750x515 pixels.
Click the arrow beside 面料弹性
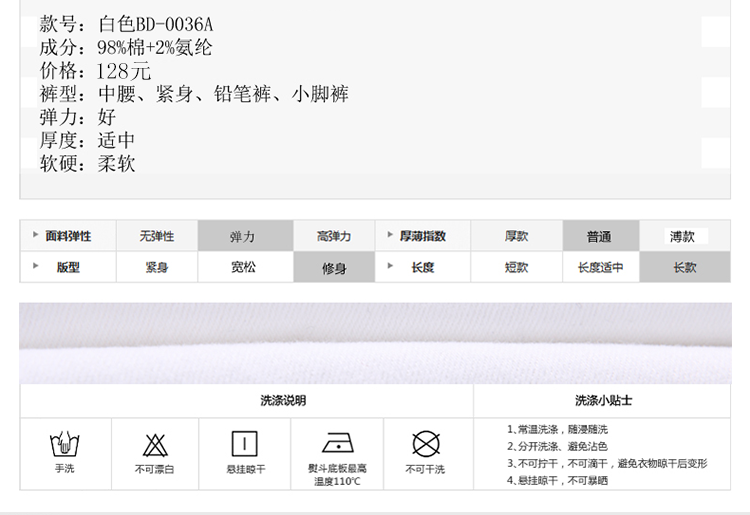[37, 235]
